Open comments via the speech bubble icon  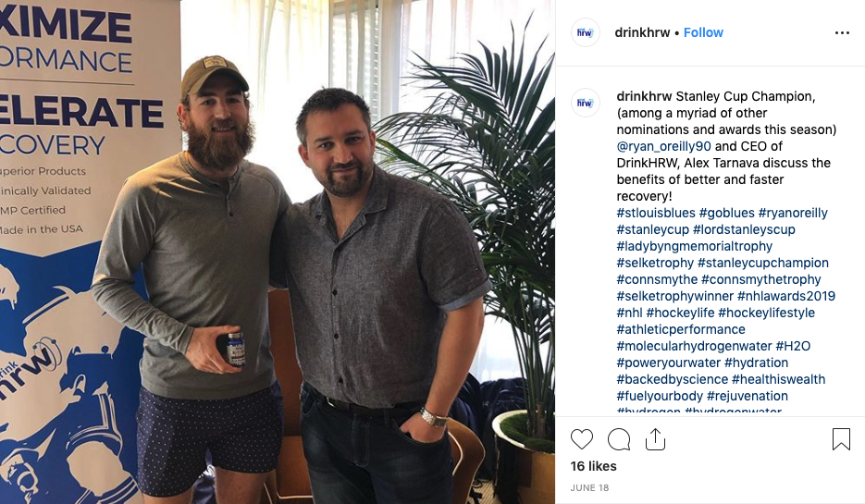618,439
